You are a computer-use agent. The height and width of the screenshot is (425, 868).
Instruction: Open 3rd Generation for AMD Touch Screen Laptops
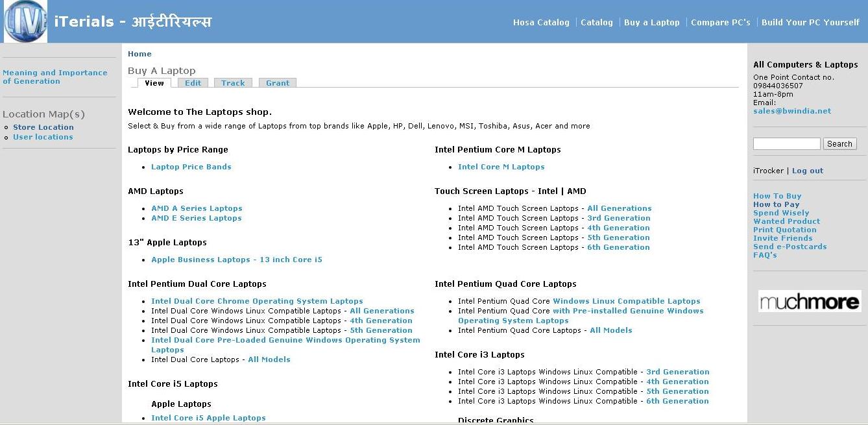(619, 218)
